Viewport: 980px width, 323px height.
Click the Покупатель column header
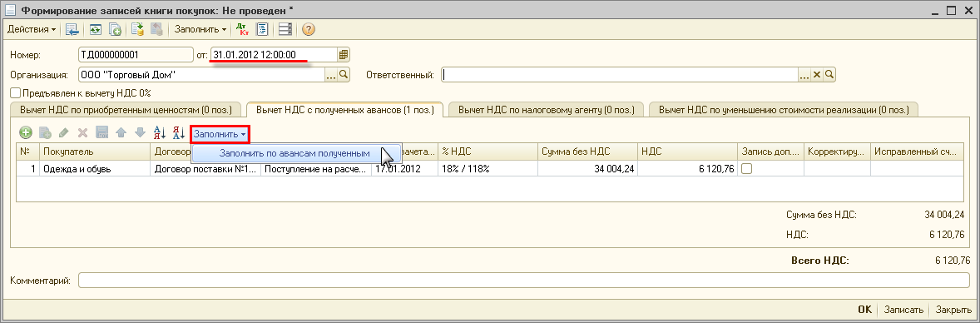94,152
